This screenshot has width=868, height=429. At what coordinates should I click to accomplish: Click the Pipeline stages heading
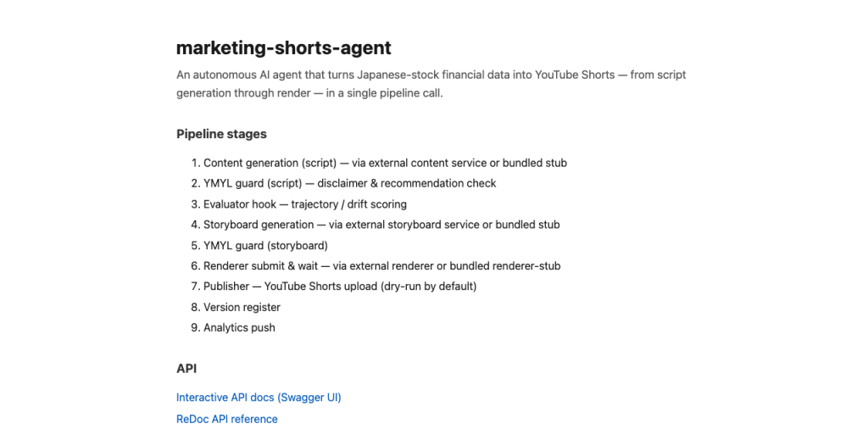221,134
